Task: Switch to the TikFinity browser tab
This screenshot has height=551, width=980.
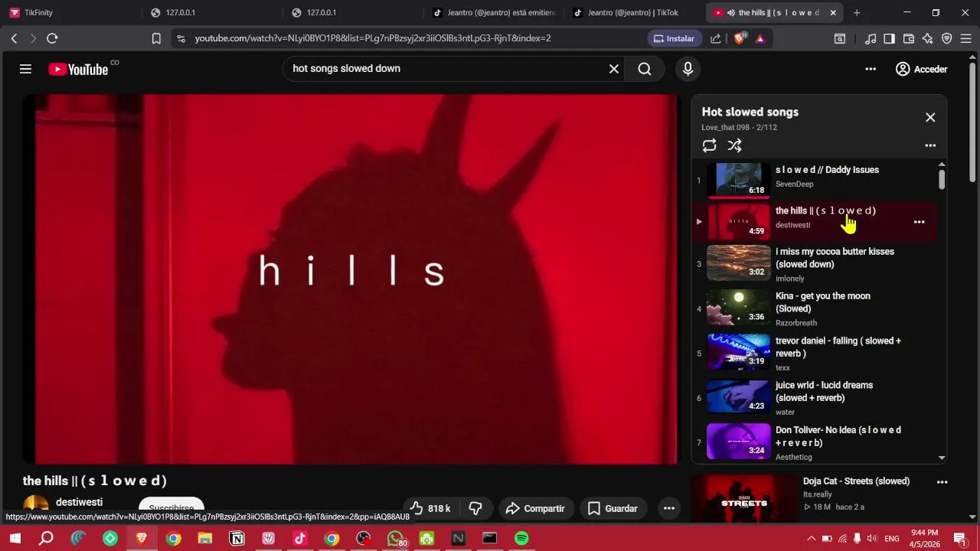Action: click(70, 12)
